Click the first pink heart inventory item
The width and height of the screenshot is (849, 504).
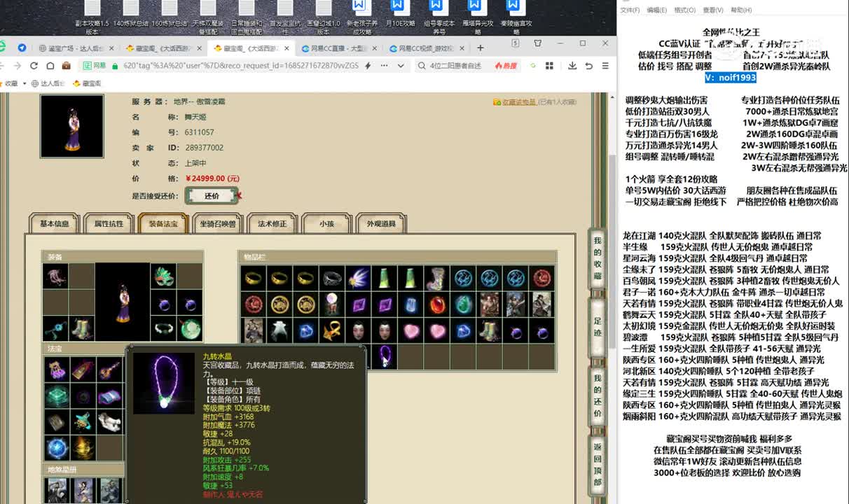[x=410, y=330]
